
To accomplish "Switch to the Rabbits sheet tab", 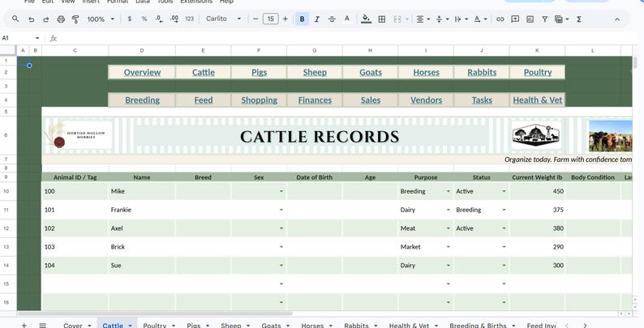I will (x=356, y=325).
